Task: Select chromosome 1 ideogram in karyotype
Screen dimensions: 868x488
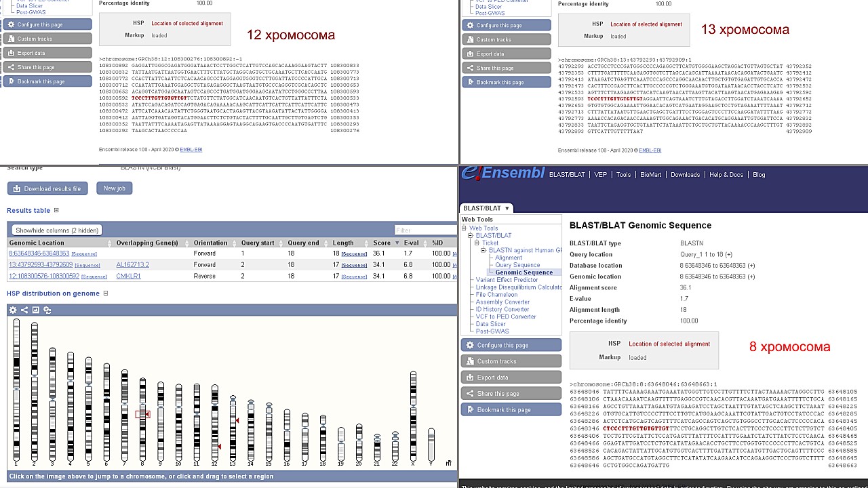Action: point(16,390)
